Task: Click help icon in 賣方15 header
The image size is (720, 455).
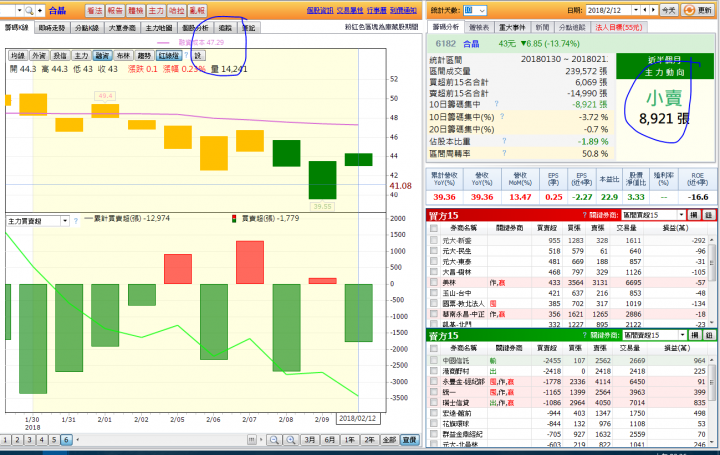Action: pyautogui.click(x=585, y=335)
